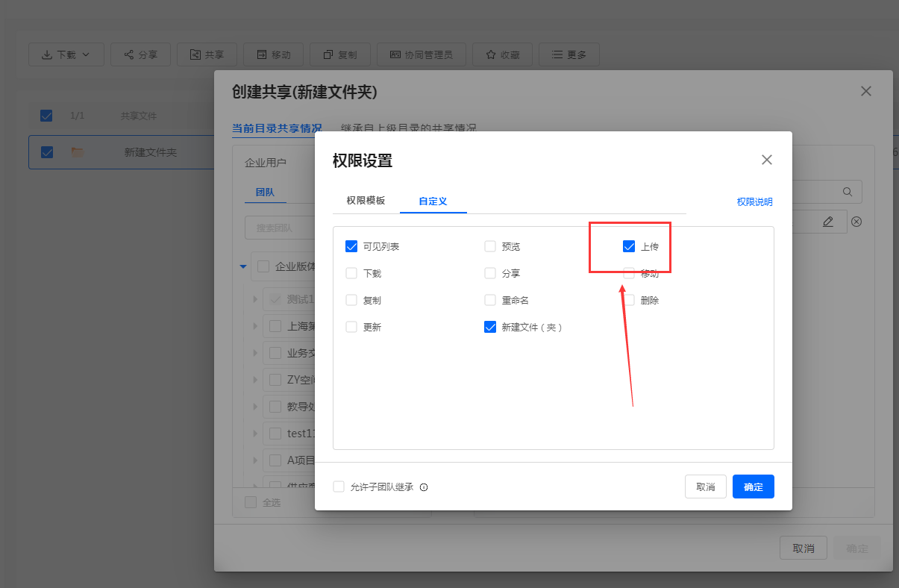Screen dimensions: 899x588
Task: Select the 自定义 tab
Action: point(433,201)
